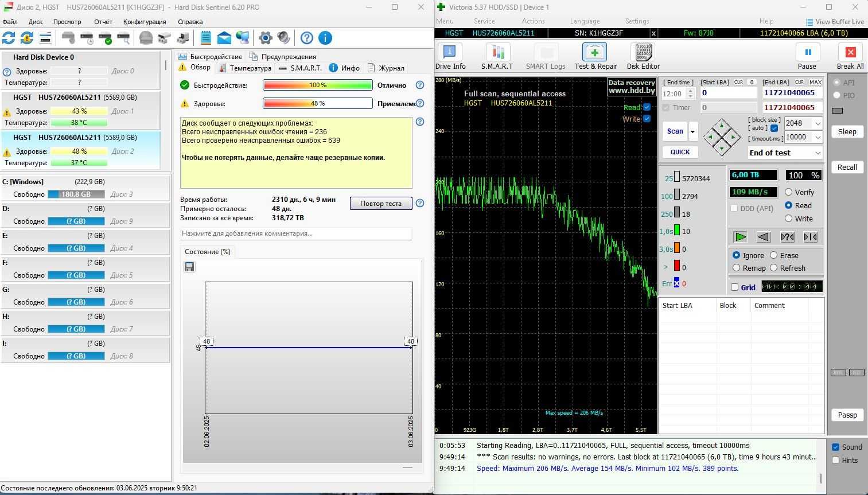Click the save floppy icon above the health chart
This screenshot has height=495, width=868.
click(x=189, y=267)
